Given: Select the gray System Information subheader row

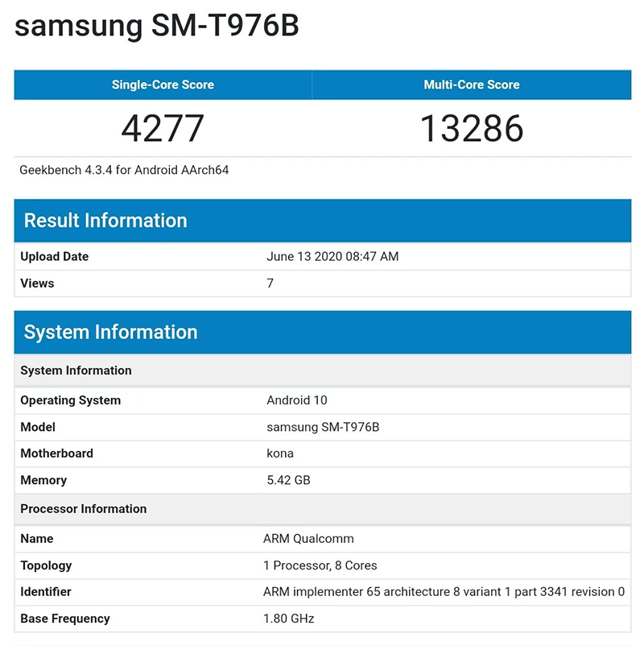Looking at the screenshot, I should (323, 371).
